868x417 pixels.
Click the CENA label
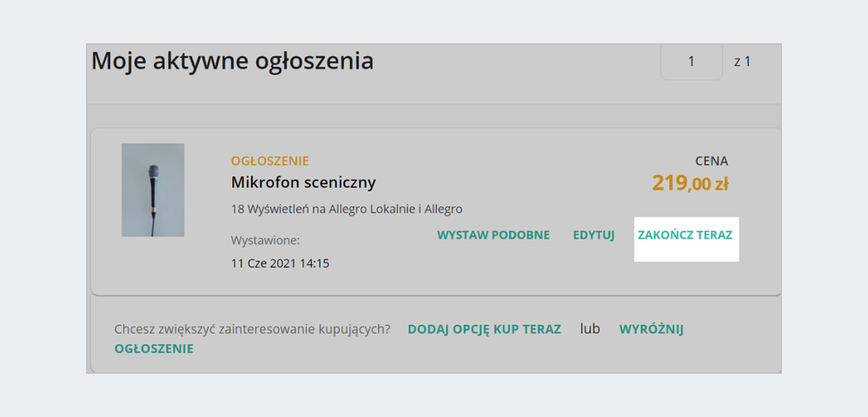711,161
